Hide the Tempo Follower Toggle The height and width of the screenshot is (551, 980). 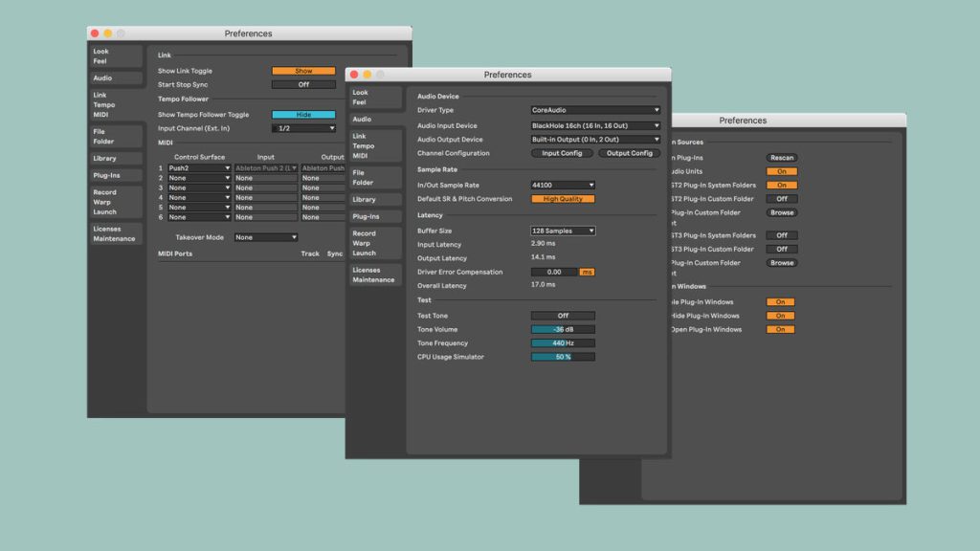pyautogui.click(x=303, y=114)
